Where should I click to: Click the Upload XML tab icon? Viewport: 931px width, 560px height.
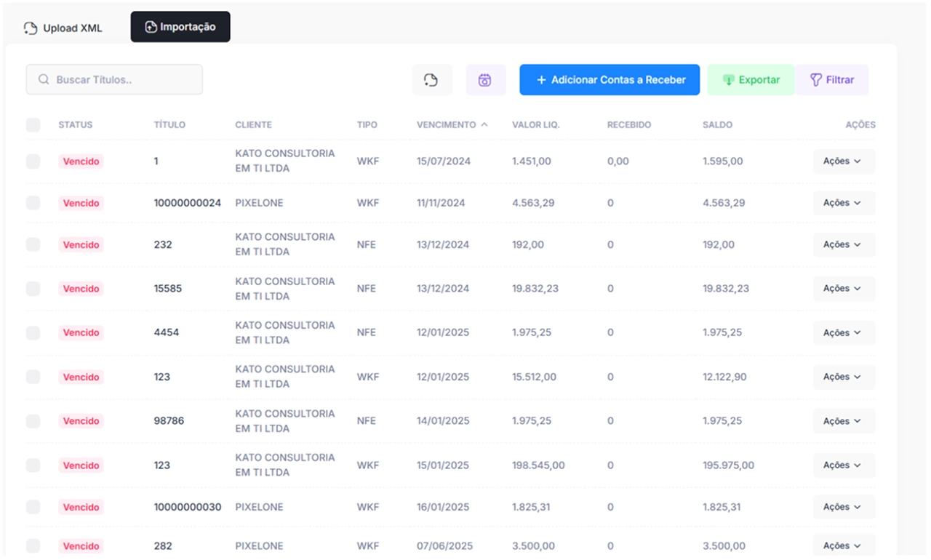[30, 28]
